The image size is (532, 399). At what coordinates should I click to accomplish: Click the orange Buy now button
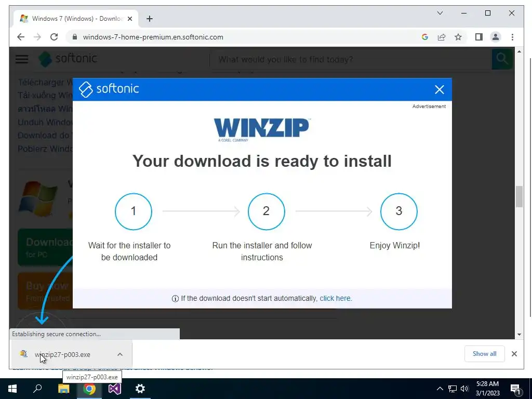(x=46, y=291)
